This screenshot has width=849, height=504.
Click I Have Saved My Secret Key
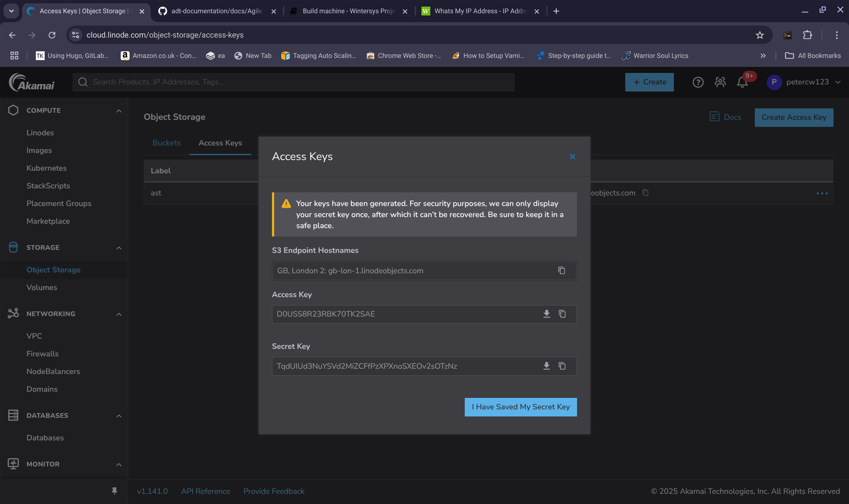520,407
